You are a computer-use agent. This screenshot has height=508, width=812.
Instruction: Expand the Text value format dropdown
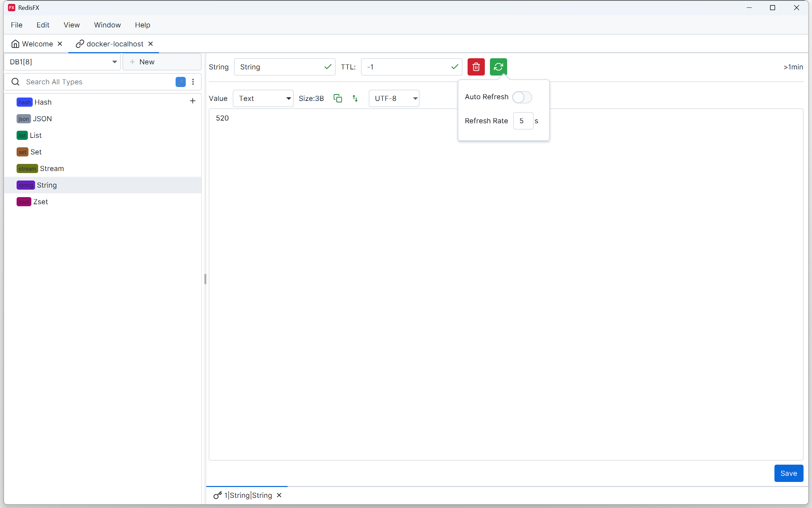tap(263, 99)
